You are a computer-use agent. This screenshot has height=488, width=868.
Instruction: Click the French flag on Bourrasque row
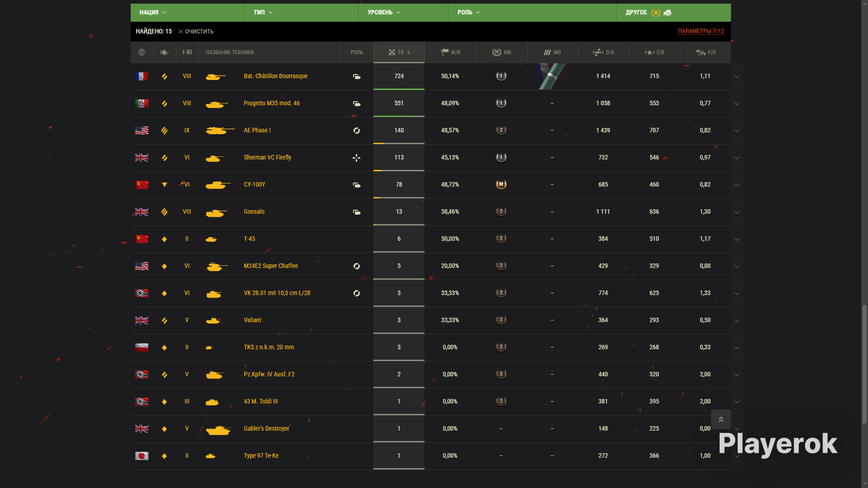click(x=142, y=76)
